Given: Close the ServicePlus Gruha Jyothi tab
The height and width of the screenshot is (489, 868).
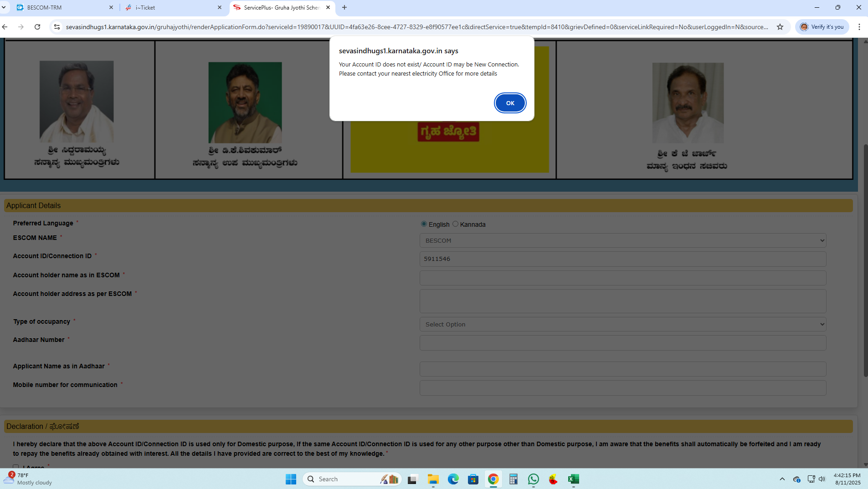Looking at the screenshot, I should pos(328,7).
